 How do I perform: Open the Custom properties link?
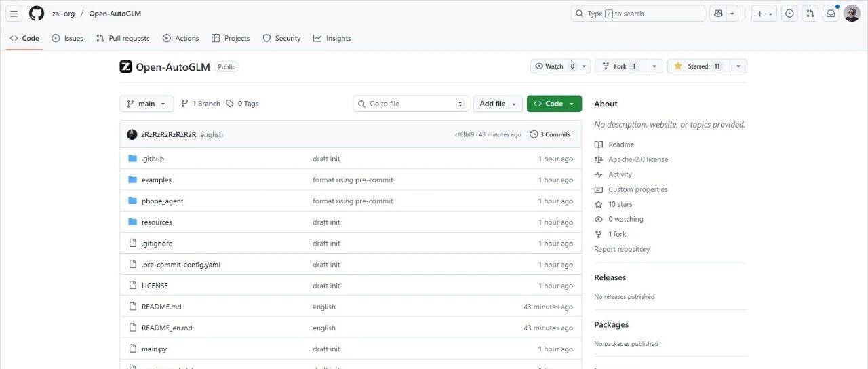click(x=638, y=189)
